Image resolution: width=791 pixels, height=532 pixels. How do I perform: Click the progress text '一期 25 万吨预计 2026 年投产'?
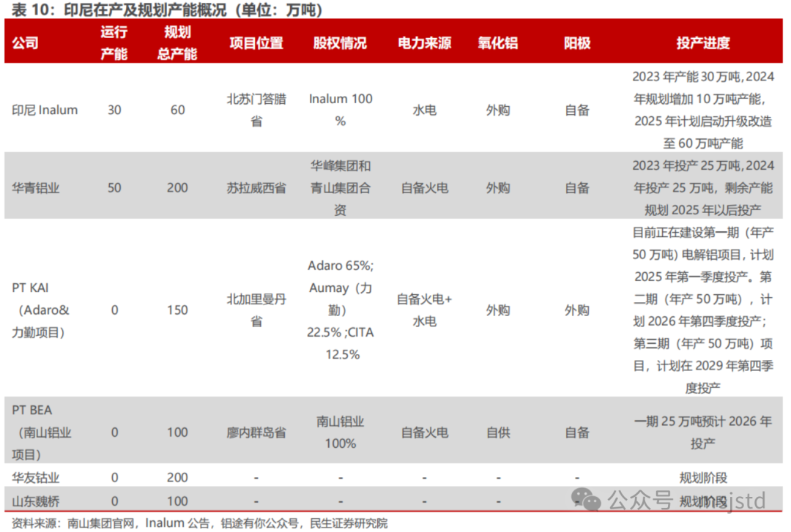tap(703, 432)
